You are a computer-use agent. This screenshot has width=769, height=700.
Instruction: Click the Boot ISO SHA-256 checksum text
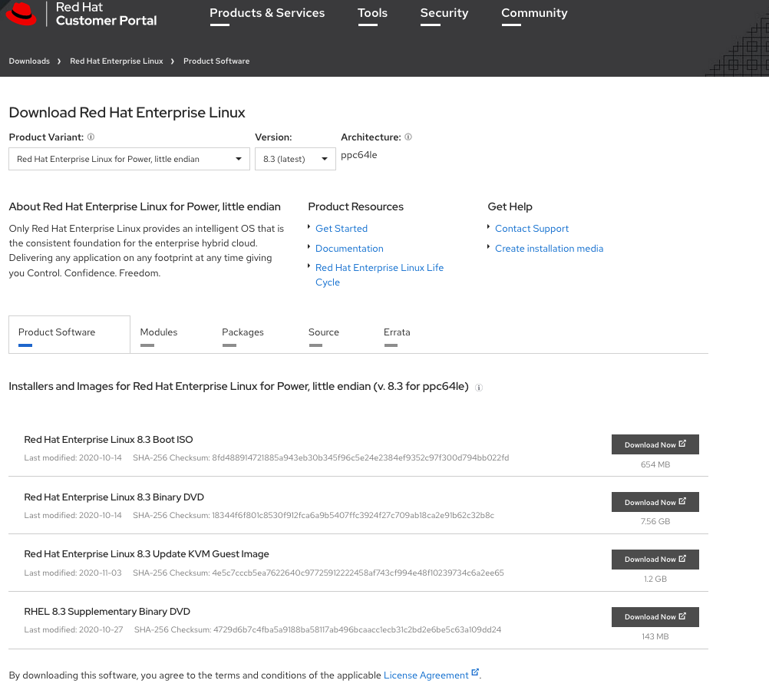coord(321,457)
